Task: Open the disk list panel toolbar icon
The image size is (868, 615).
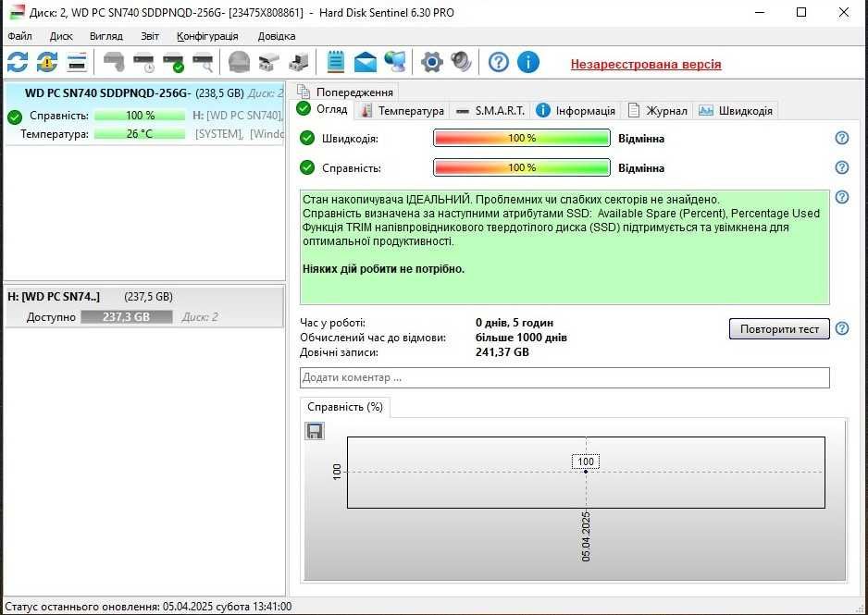Action: click(x=77, y=62)
